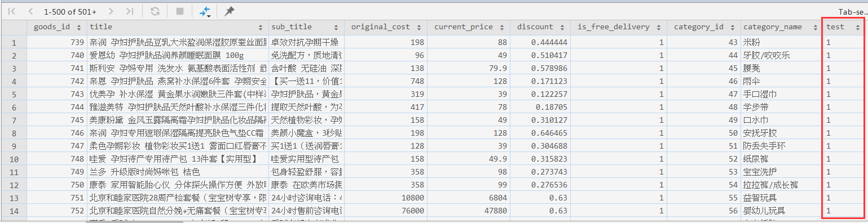Go to previous page of results

pyautogui.click(x=30, y=11)
